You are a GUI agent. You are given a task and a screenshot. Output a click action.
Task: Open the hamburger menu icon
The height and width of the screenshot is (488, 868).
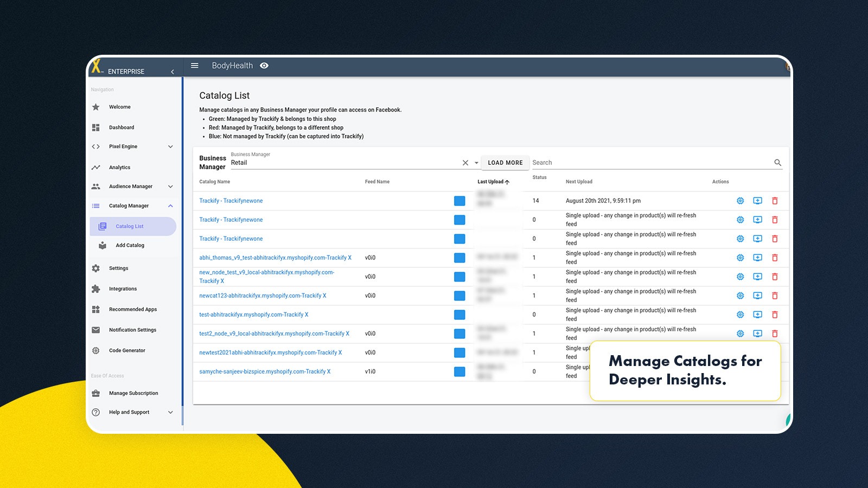[x=194, y=66]
